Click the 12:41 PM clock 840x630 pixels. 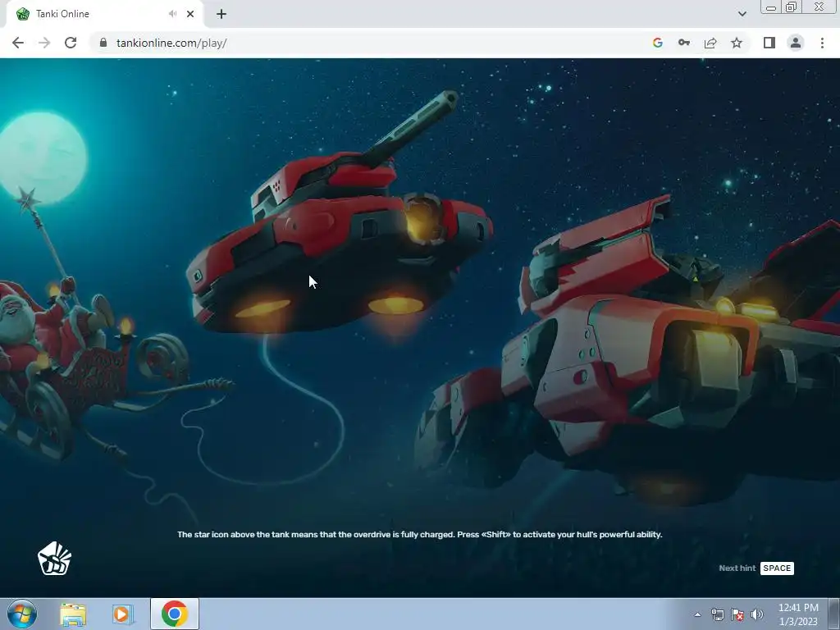point(798,608)
